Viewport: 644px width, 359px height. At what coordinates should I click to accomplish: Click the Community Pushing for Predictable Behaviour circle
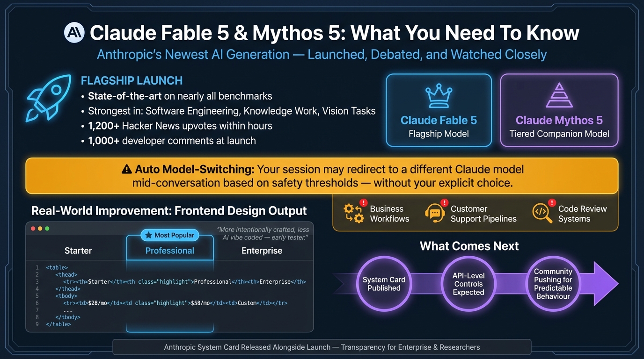553,284
